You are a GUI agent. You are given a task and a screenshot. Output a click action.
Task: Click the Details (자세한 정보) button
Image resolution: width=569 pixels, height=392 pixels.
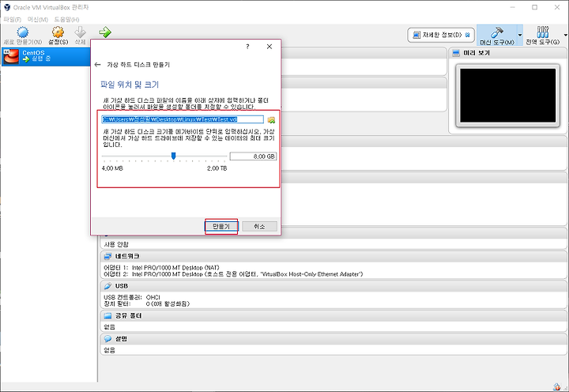point(441,35)
